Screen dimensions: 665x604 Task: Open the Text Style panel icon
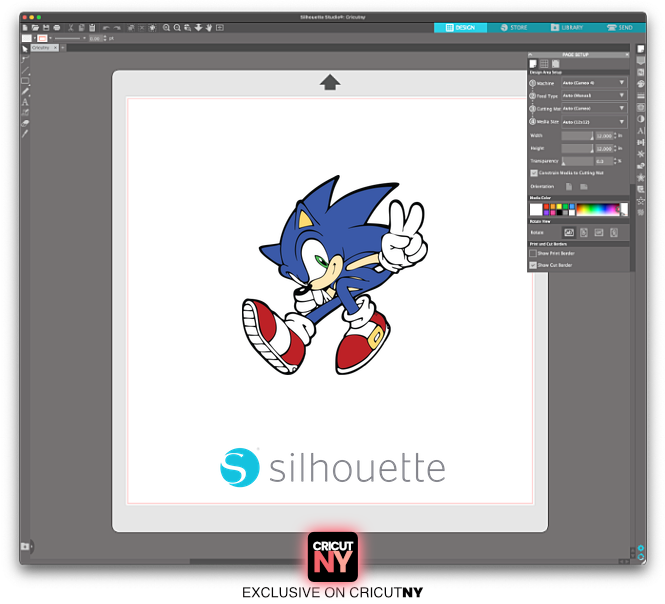640,131
